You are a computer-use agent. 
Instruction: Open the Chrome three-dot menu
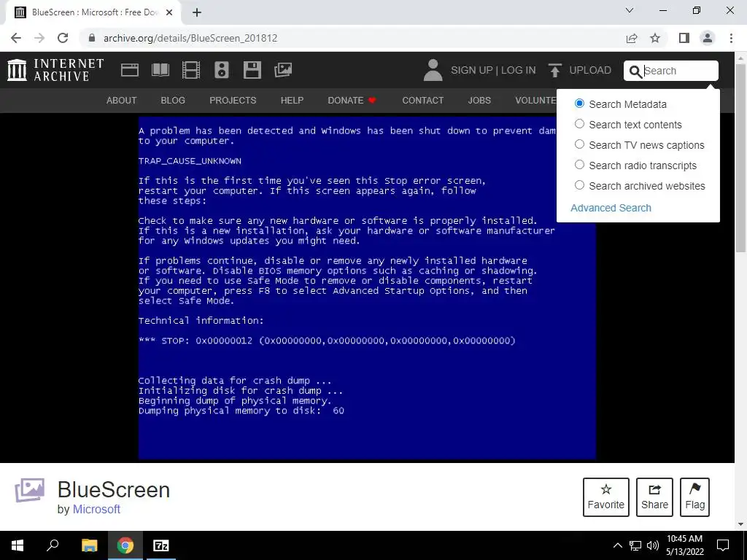point(731,38)
